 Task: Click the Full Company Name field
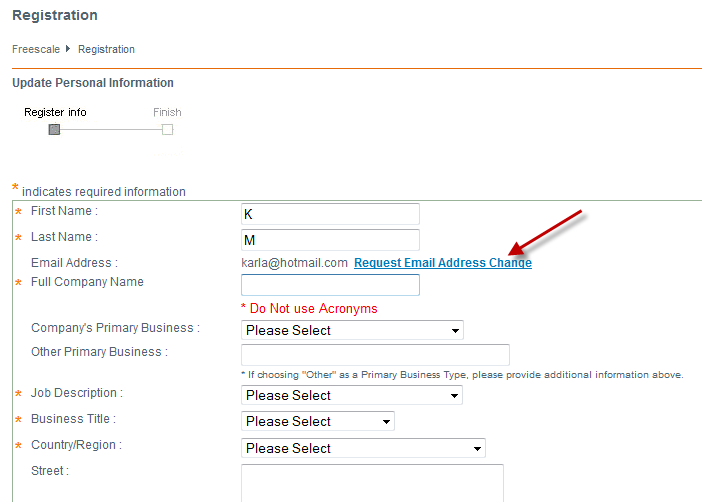330,285
